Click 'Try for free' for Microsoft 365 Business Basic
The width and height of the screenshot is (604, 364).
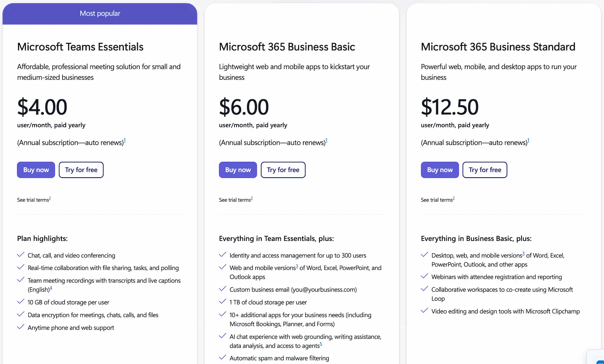[x=283, y=170]
